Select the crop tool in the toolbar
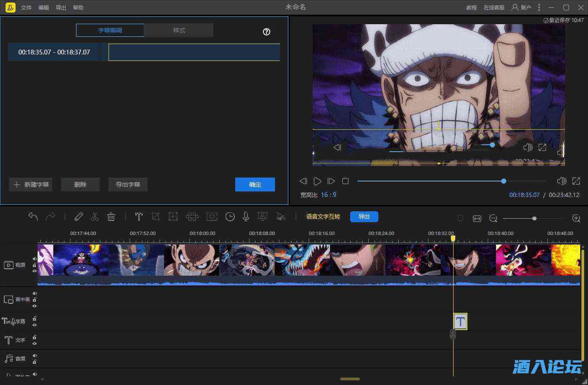 (x=156, y=216)
